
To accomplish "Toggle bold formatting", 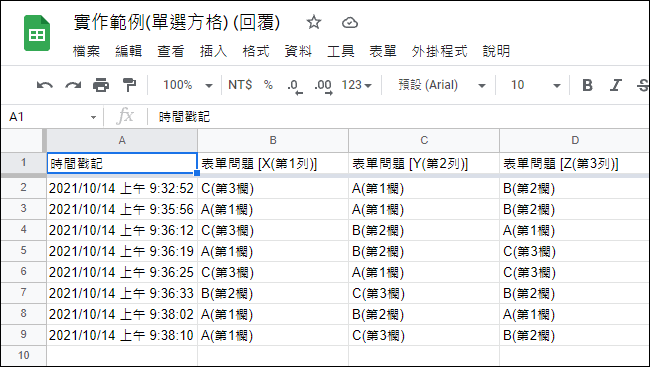I will [587, 85].
